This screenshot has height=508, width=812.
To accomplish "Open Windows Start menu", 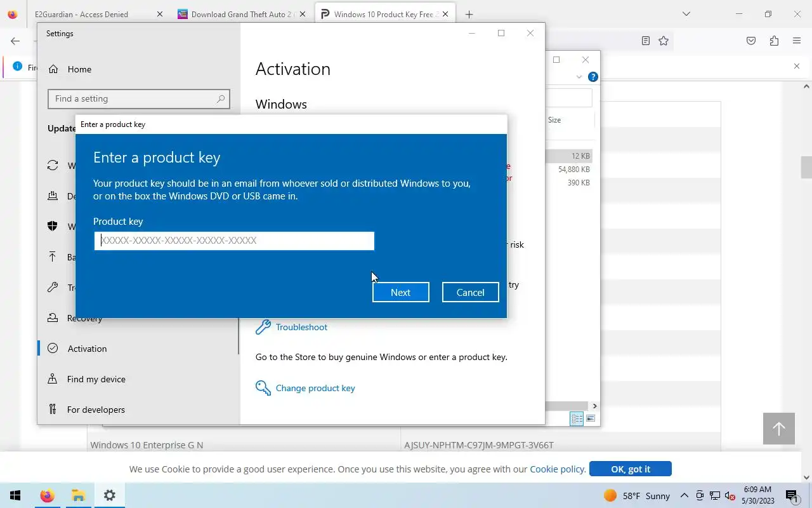I will pos(15,495).
